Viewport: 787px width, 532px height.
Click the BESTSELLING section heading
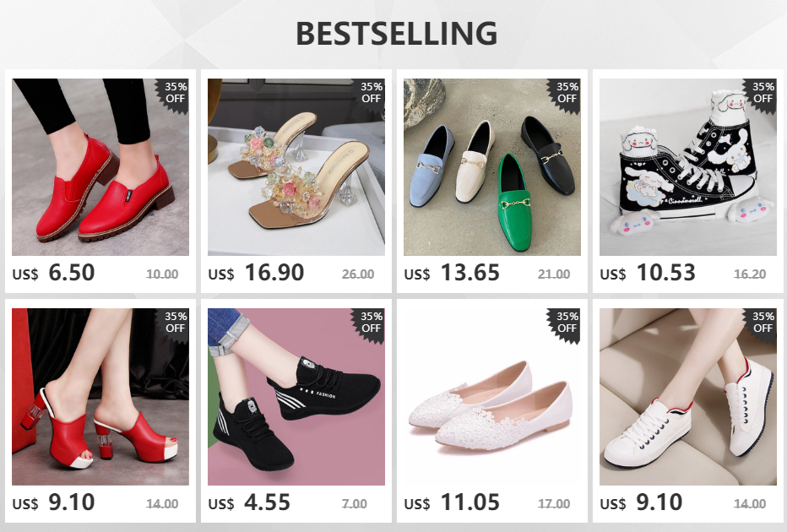click(397, 34)
